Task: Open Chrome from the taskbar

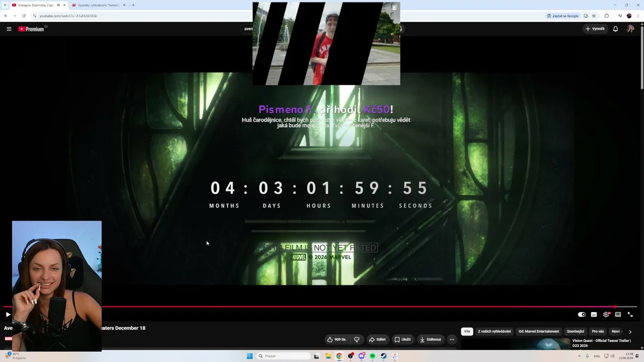Action: (339, 356)
